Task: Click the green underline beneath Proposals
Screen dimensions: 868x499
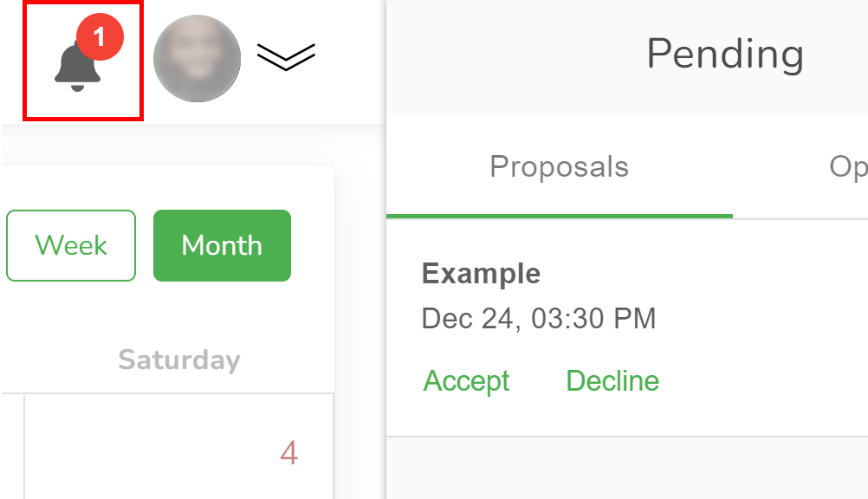Action: pos(559,216)
